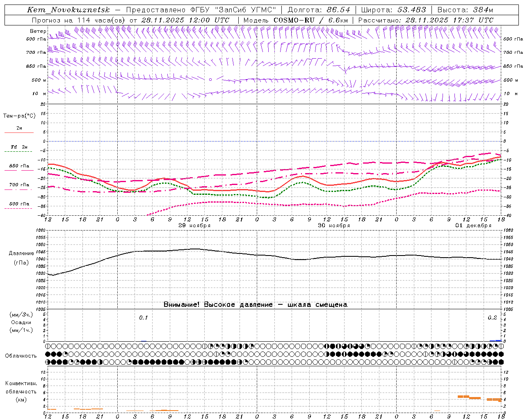This screenshot has height=420, width=525.
Task: Click the calm wind circle in the 500 м row
Action: [210, 80]
